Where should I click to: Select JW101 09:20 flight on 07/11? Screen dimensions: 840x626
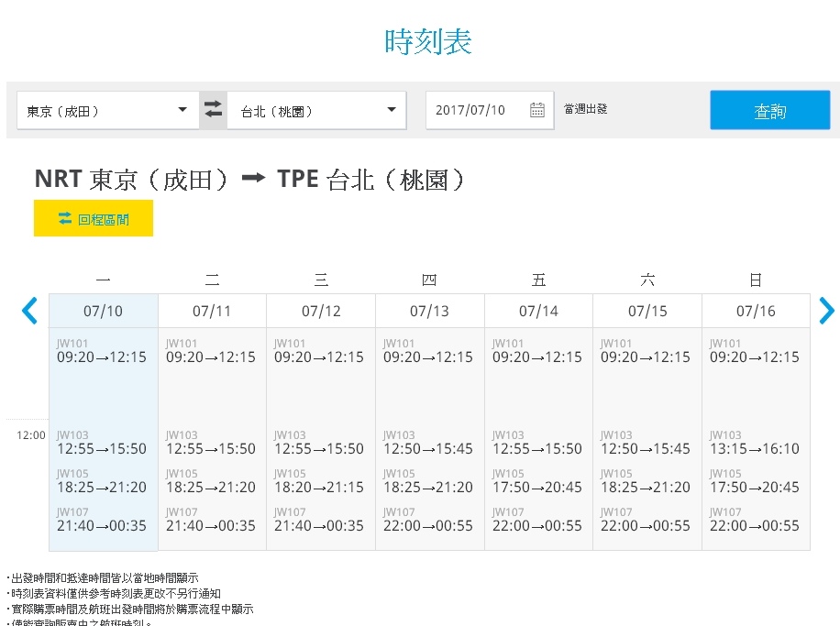click(x=211, y=351)
